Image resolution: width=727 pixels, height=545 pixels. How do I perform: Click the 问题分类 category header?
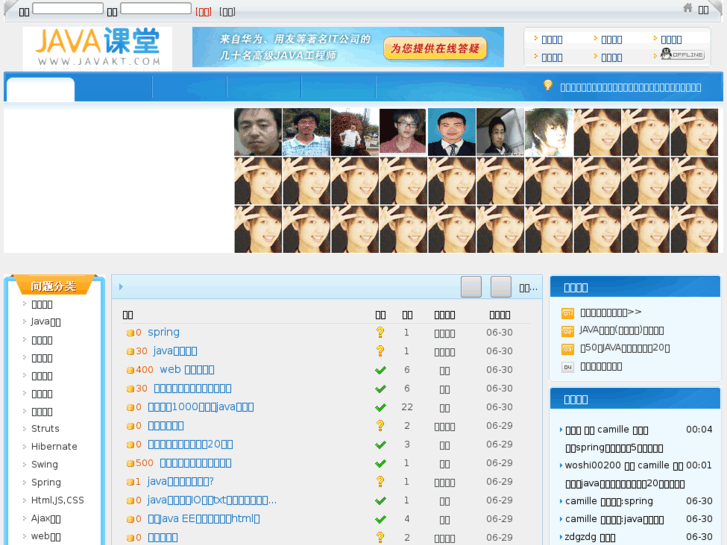[x=53, y=286]
